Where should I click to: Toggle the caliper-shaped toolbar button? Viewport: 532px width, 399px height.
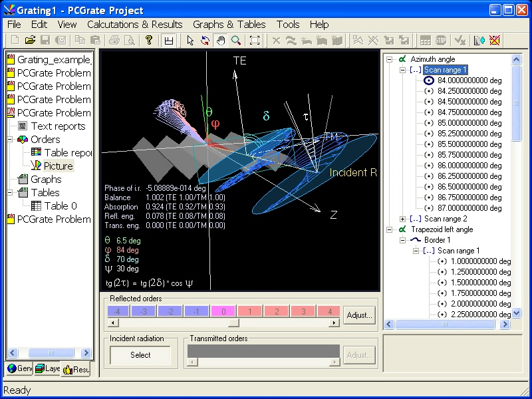coord(169,41)
